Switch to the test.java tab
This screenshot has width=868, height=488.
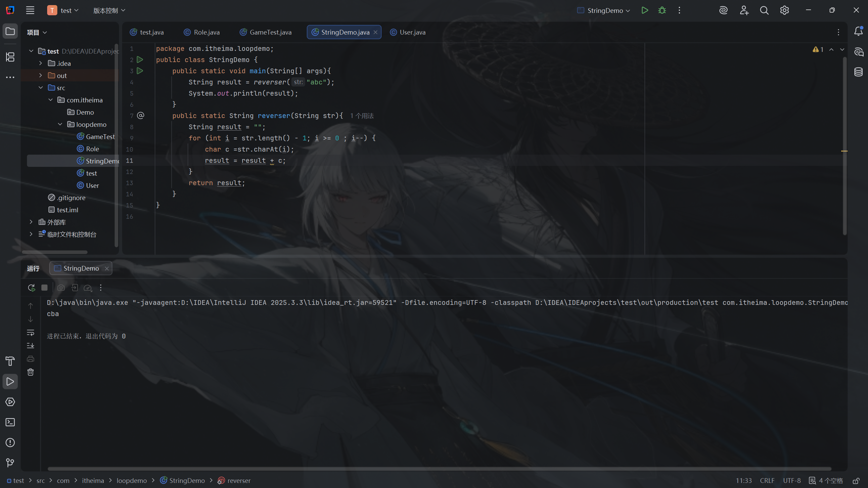point(147,32)
